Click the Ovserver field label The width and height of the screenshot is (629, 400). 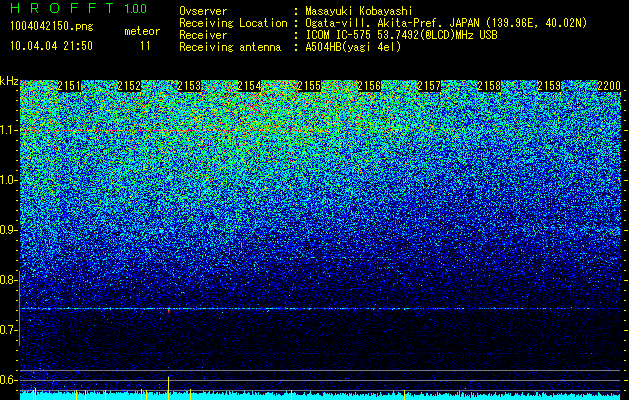coord(203,11)
